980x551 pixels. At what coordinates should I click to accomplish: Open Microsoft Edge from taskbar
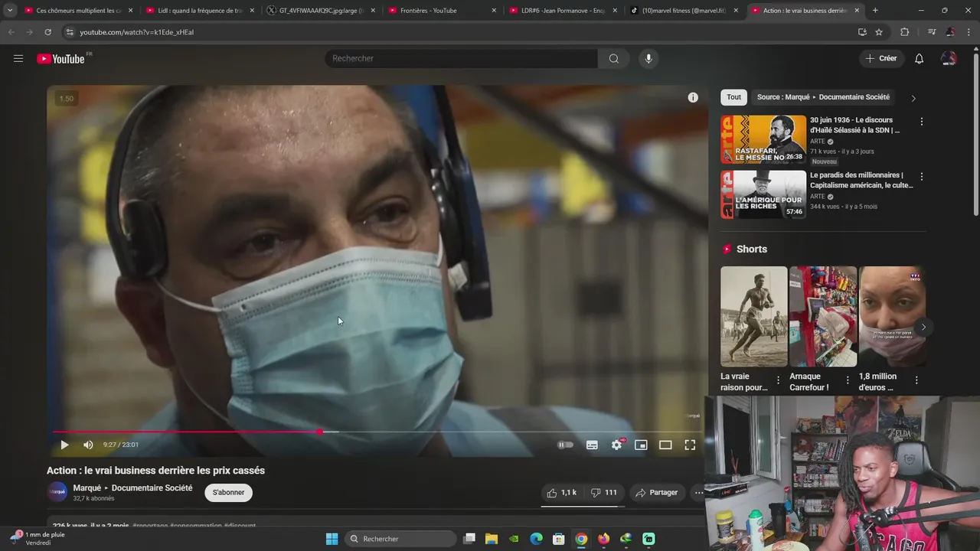(x=536, y=539)
